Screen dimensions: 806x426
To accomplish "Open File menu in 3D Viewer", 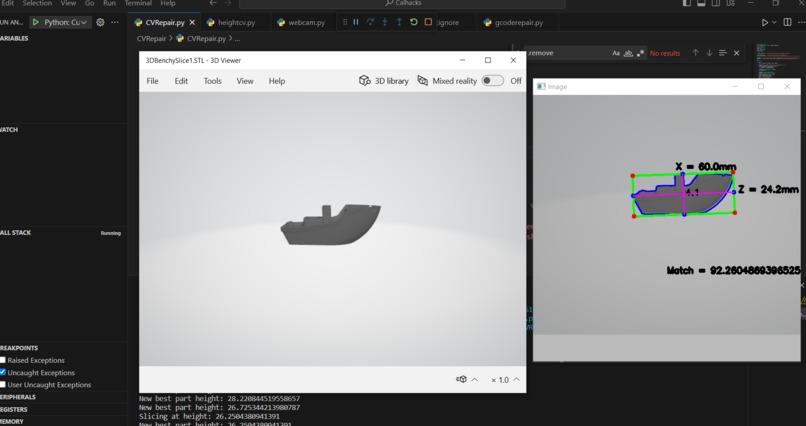I will click(152, 81).
